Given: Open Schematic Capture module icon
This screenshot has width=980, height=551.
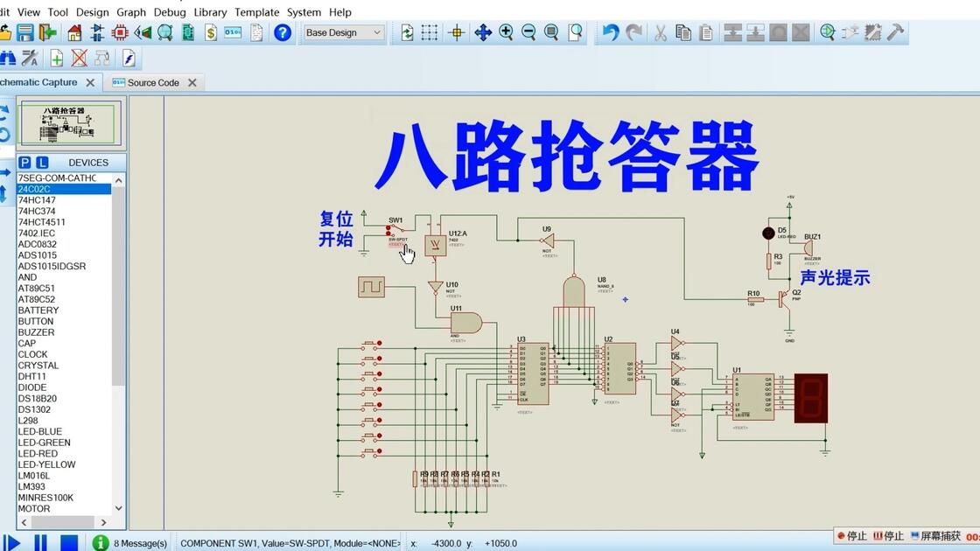Looking at the screenshot, I should tap(97, 32).
